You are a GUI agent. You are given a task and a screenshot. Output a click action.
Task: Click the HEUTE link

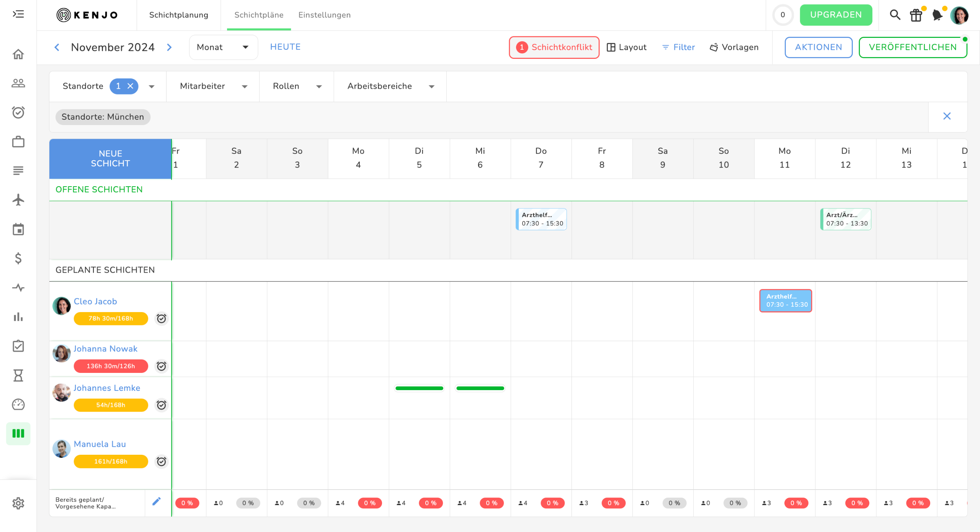coord(285,47)
